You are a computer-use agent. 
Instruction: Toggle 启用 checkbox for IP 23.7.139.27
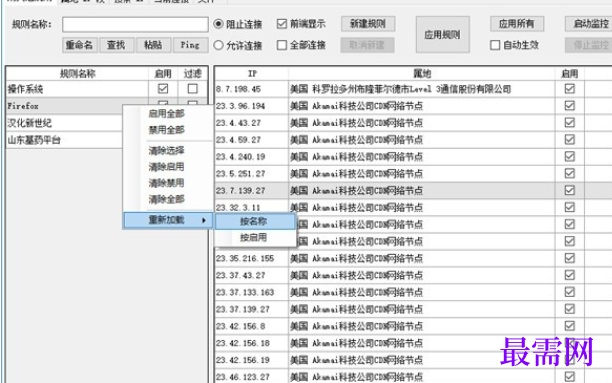pyautogui.click(x=569, y=190)
